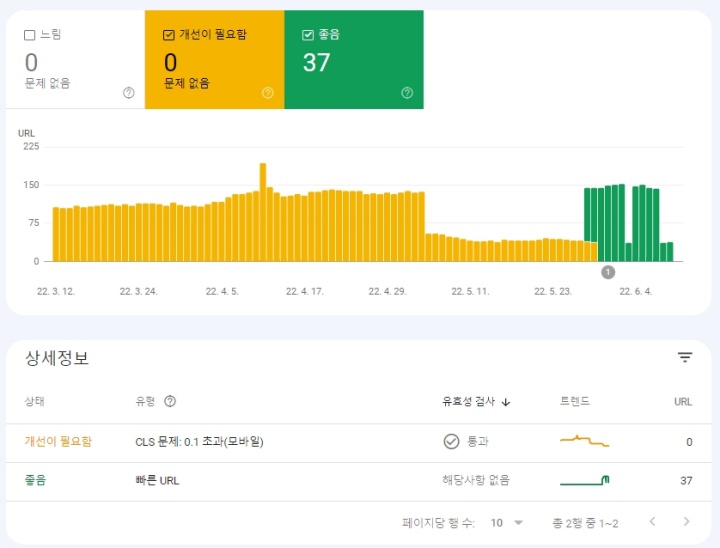Image resolution: width=720 pixels, height=548 pixels.
Task: Click the 상세정보 heading
Action: 57,358
